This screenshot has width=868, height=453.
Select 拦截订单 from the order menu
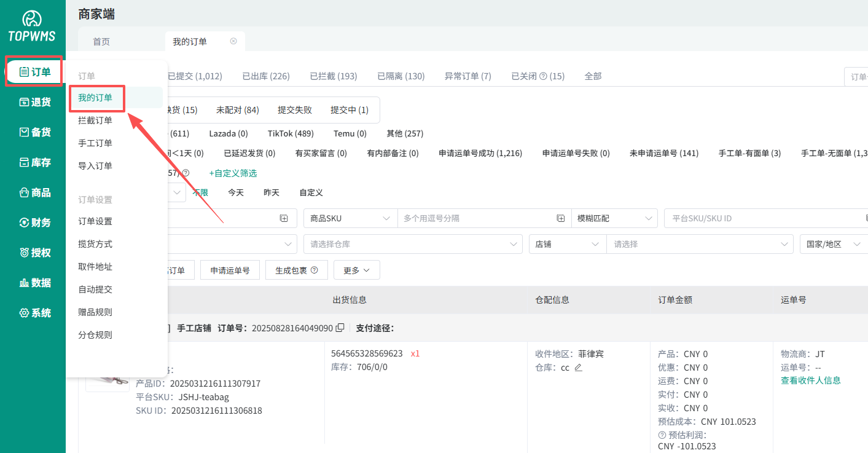(95, 120)
